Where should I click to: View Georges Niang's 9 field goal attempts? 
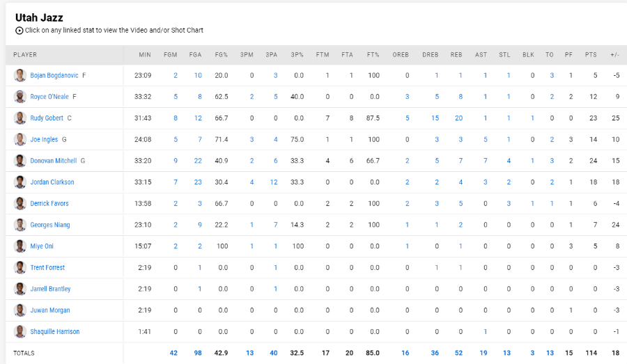coord(200,225)
